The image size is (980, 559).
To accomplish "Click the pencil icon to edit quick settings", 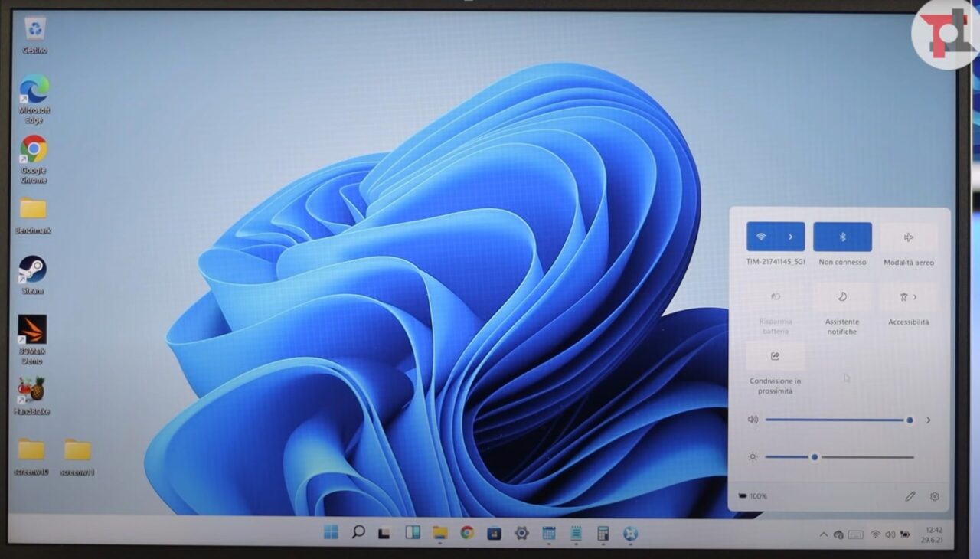I will (x=910, y=496).
